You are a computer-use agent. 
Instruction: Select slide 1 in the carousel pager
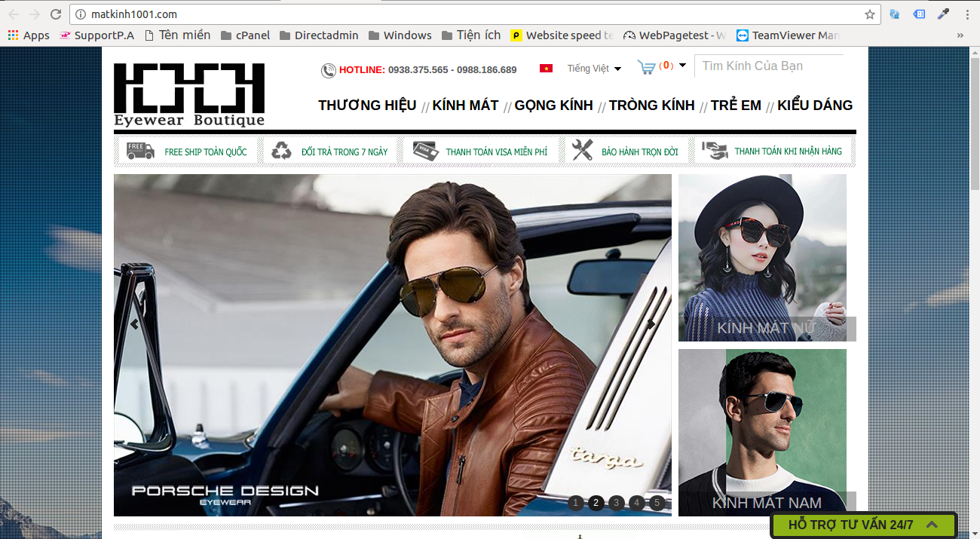pyautogui.click(x=576, y=503)
